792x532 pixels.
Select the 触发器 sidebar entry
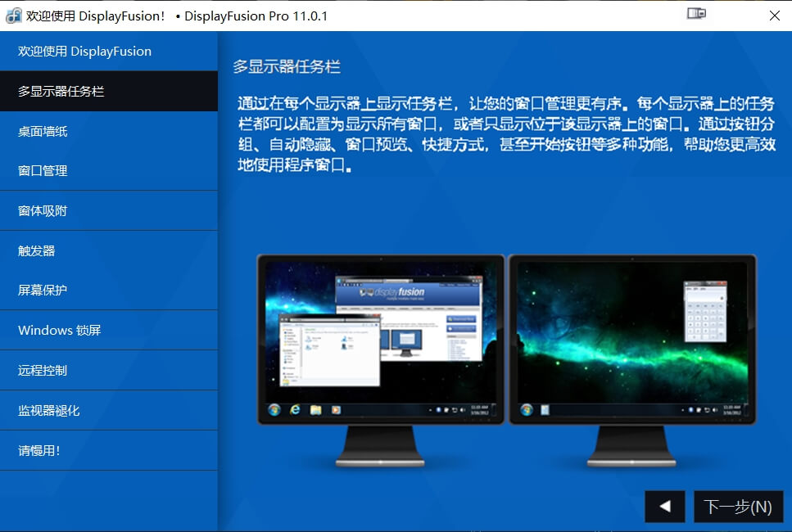point(109,250)
